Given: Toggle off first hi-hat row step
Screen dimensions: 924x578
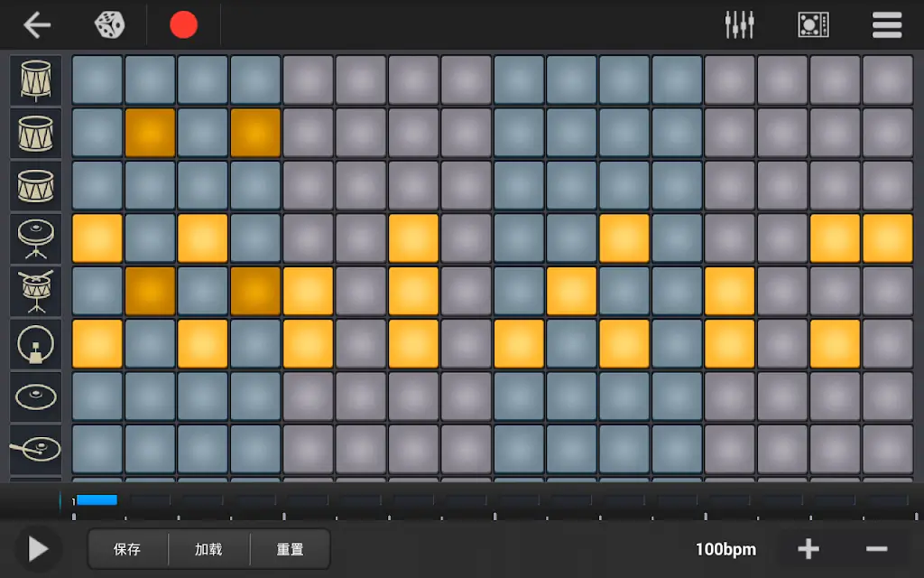Looking at the screenshot, I should [97, 238].
